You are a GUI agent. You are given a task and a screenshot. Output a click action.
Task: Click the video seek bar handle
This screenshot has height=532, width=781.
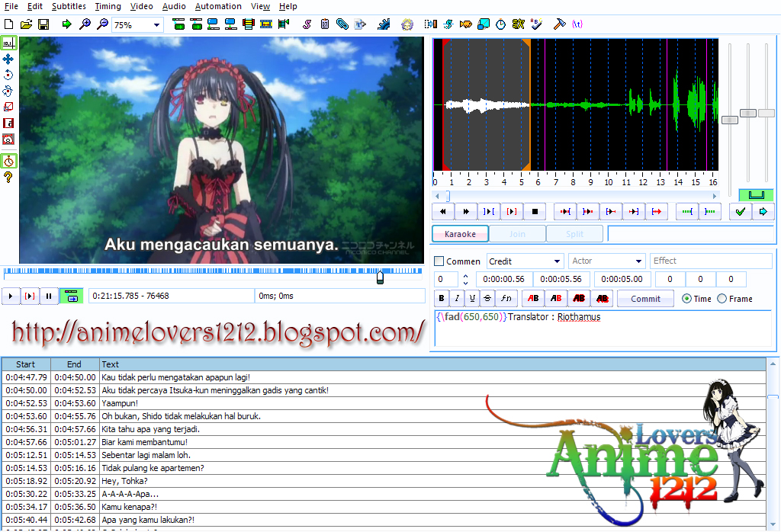click(380, 277)
